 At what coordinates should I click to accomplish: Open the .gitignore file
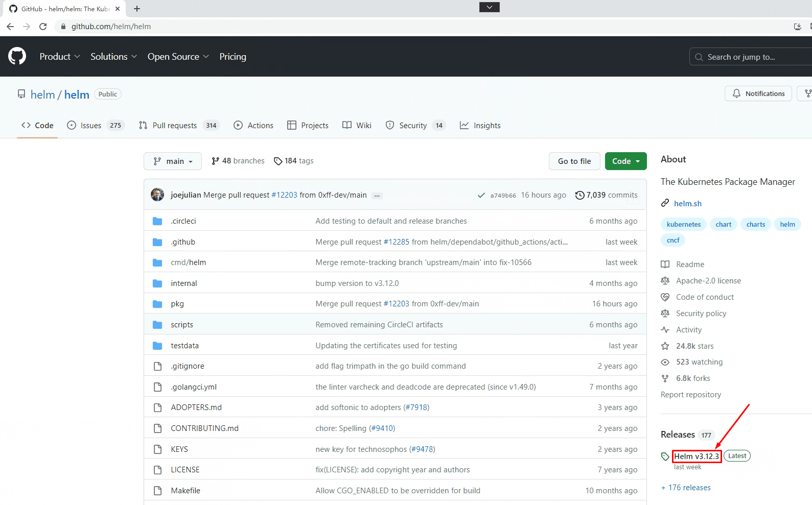(188, 366)
